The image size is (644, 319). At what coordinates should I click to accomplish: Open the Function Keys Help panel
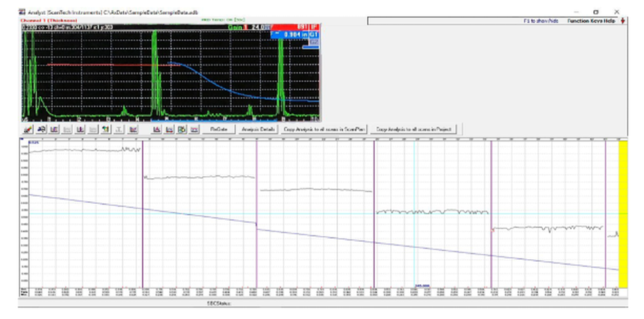(x=591, y=21)
